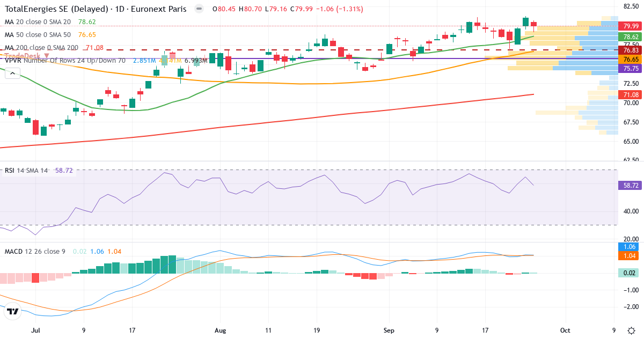The width and height of the screenshot is (644, 338).
Task: Click the Oct label on time axis
Action: 564,330
